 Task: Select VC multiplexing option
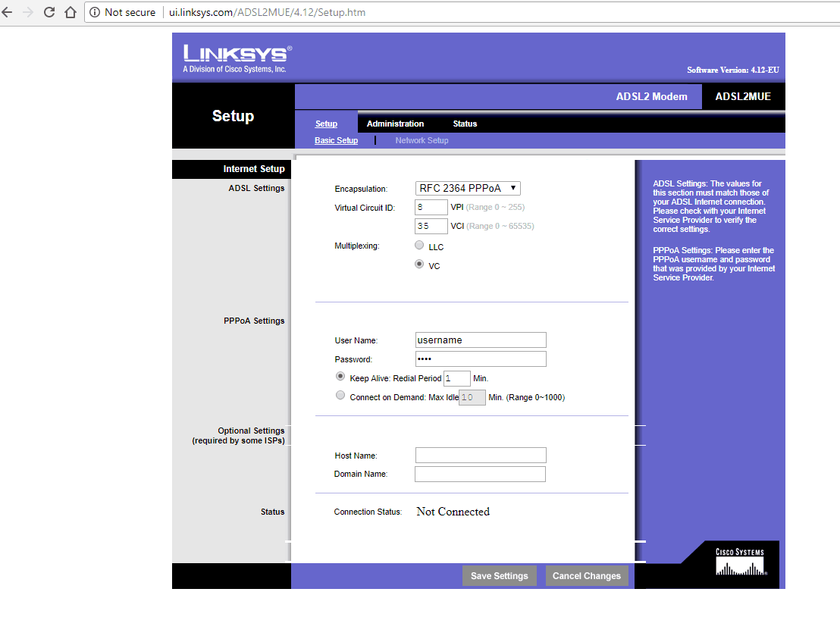click(x=419, y=264)
